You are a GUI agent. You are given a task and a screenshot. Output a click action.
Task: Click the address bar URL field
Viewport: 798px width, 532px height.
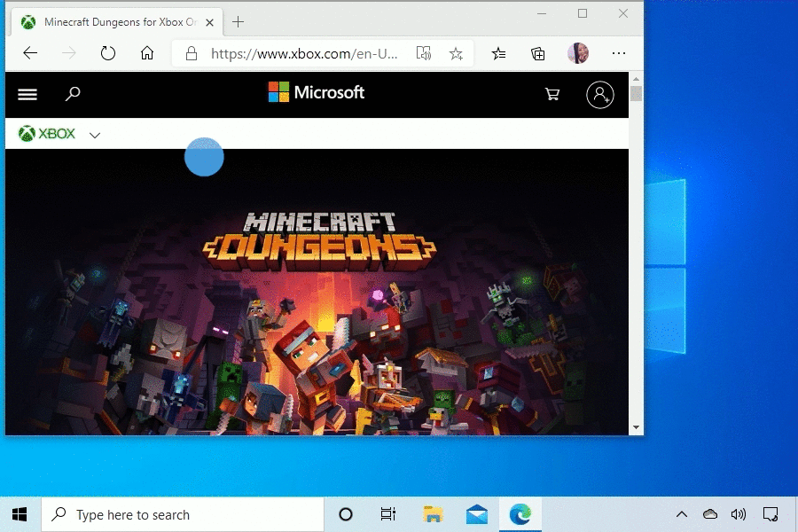point(301,53)
